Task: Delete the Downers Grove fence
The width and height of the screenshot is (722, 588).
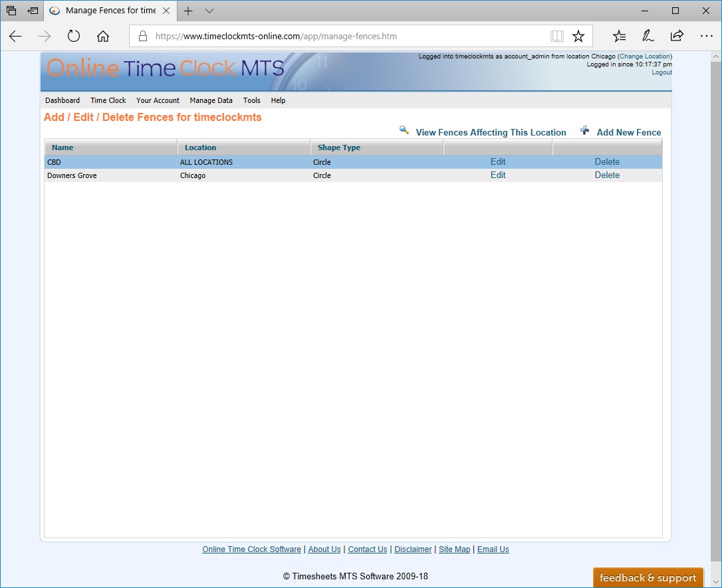Action: 607,175
